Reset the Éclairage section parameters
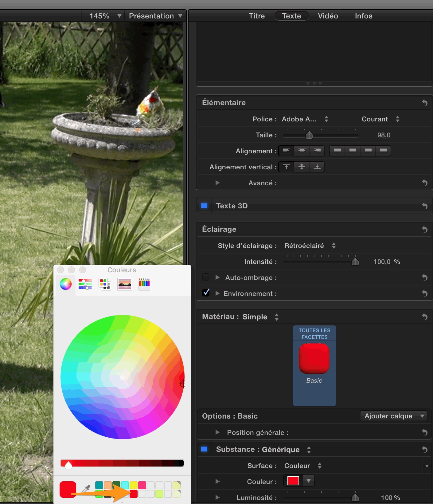The width and height of the screenshot is (433, 504). pyautogui.click(x=425, y=229)
